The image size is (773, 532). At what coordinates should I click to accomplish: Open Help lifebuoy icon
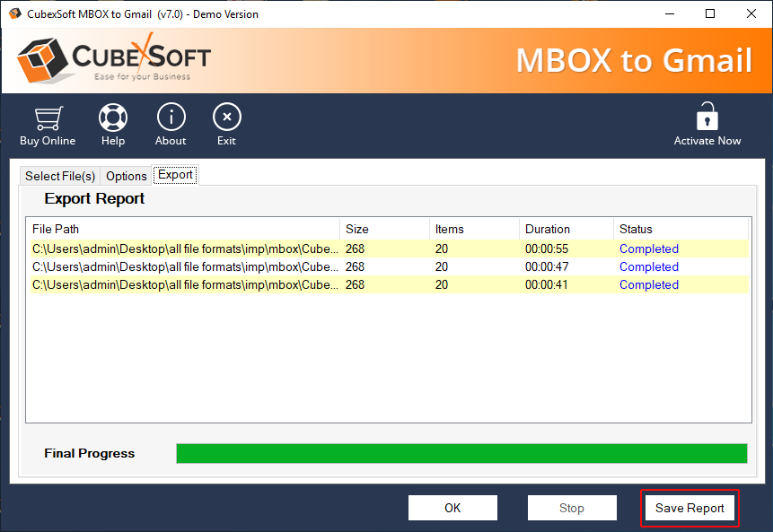(113, 118)
